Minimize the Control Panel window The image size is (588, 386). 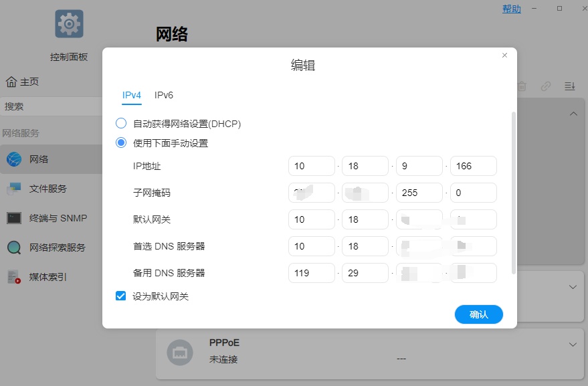tap(534, 8)
